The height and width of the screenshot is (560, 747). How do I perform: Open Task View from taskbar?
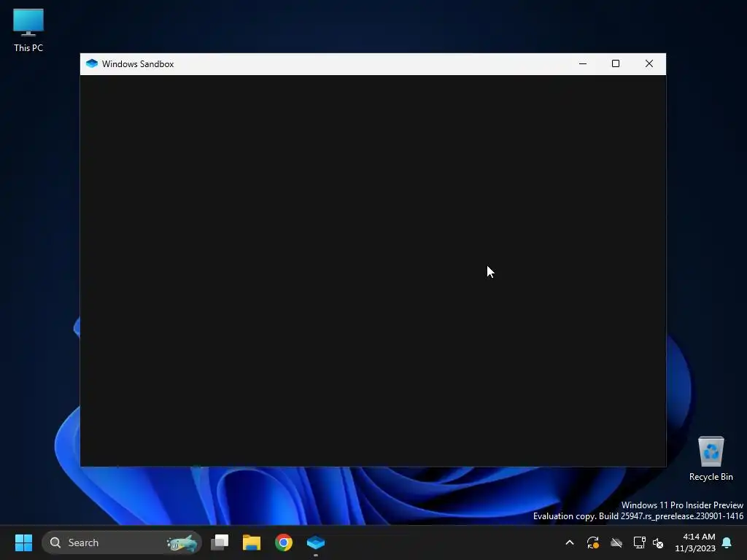[220, 542]
